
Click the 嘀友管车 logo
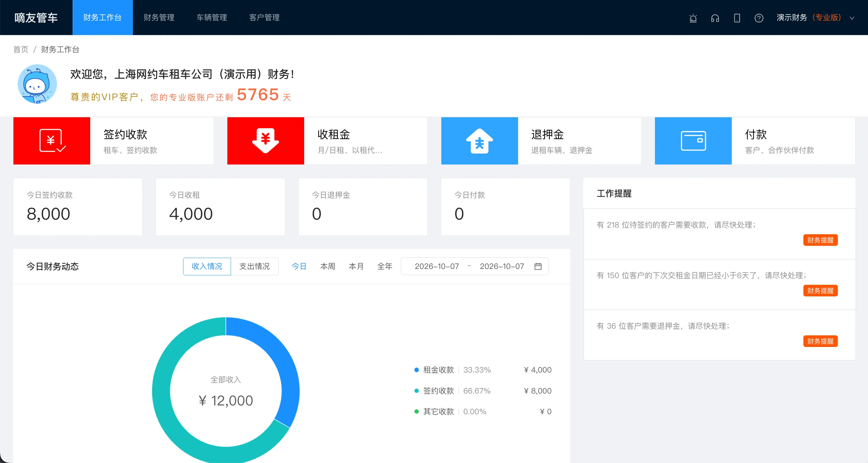pyautogui.click(x=36, y=18)
